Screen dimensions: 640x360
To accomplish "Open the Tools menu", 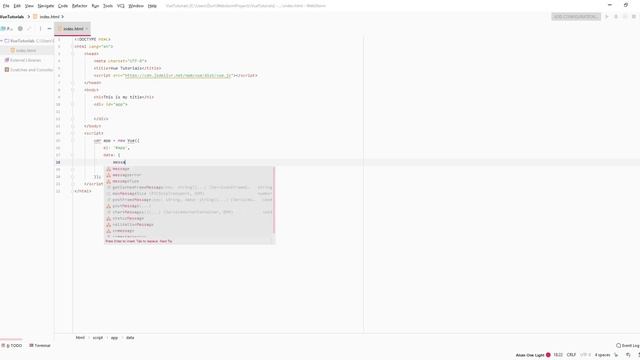I will [x=108, y=6].
